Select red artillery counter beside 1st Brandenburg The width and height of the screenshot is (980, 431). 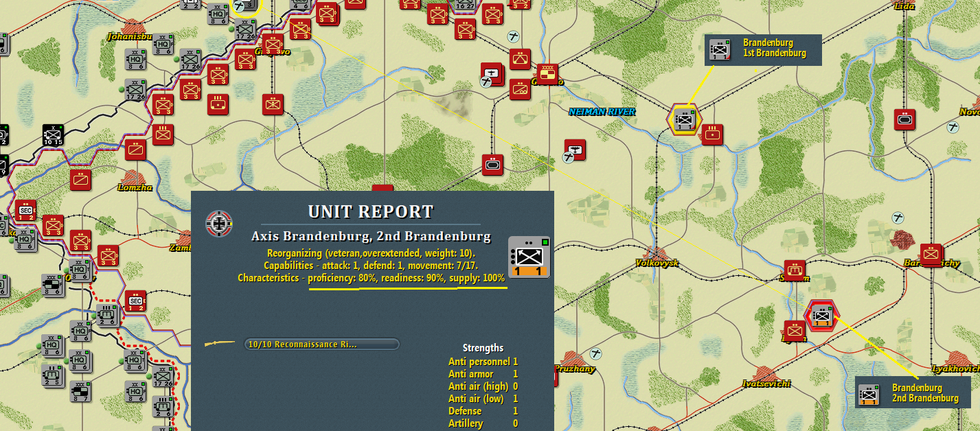[x=713, y=135]
